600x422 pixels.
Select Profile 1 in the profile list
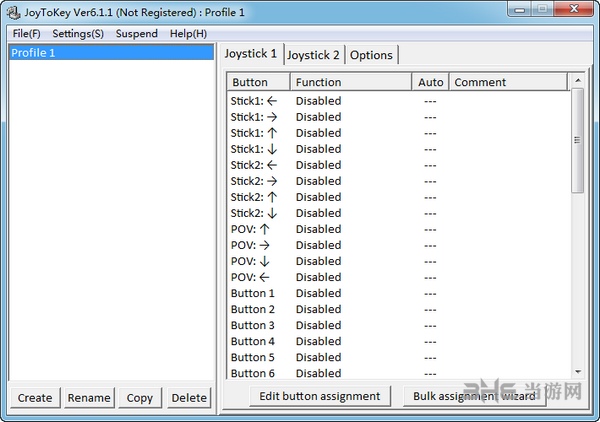pos(111,53)
